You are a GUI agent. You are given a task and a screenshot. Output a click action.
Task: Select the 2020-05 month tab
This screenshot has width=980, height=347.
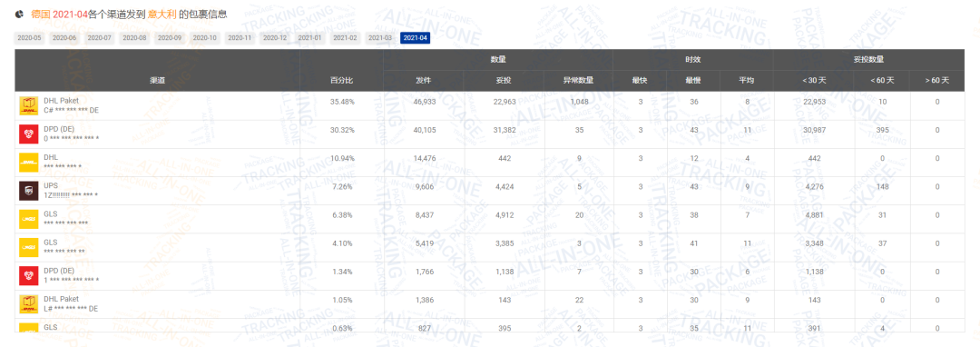pyautogui.click(x=29, y=38)
